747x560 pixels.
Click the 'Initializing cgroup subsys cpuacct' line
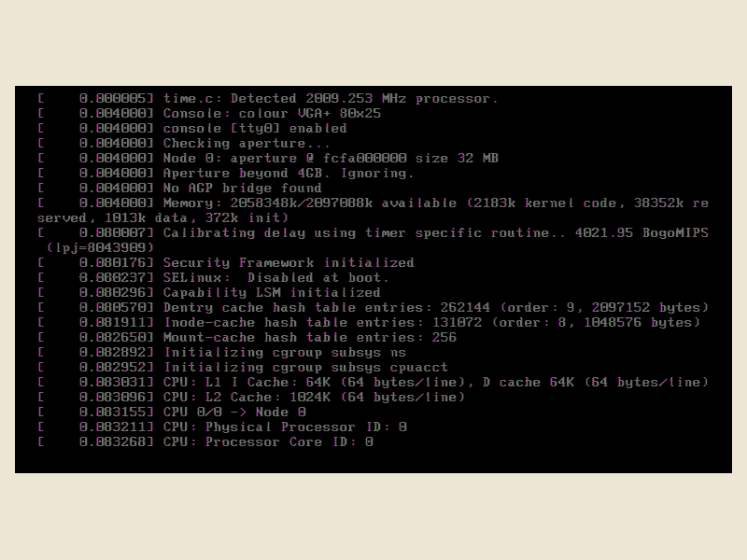click(x=243, y=367)
